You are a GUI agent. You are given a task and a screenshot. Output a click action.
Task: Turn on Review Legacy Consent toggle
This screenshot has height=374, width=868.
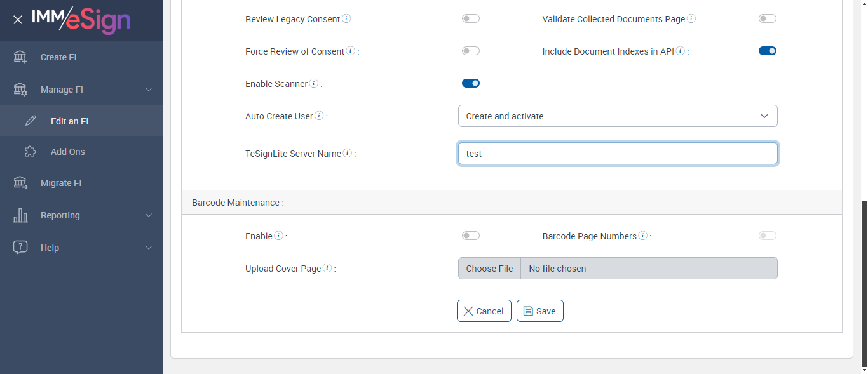[471, 19]
